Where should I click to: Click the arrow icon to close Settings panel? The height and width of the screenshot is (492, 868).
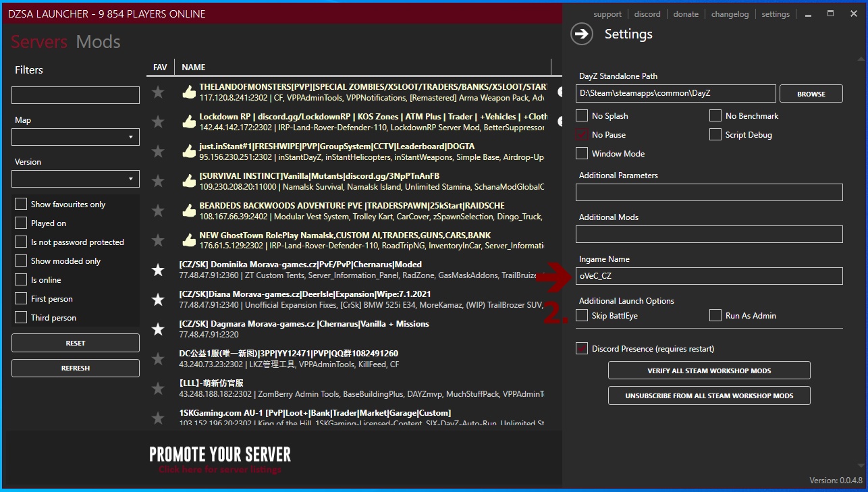(582, 34)
